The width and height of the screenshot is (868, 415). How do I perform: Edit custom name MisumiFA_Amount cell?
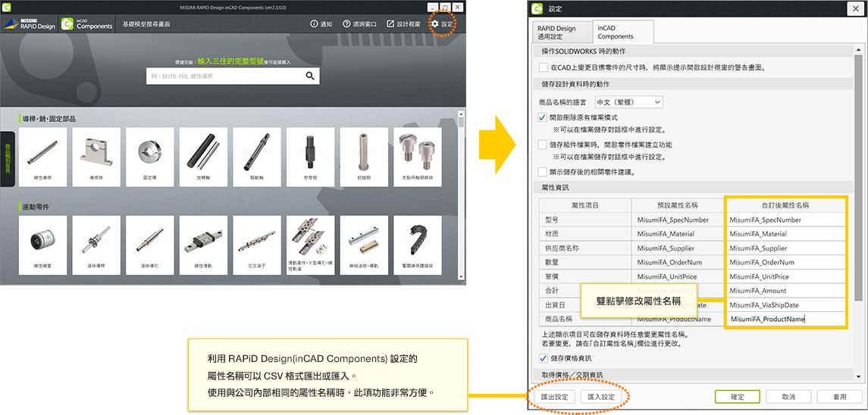pyautogui.click(x=785, y=291)
